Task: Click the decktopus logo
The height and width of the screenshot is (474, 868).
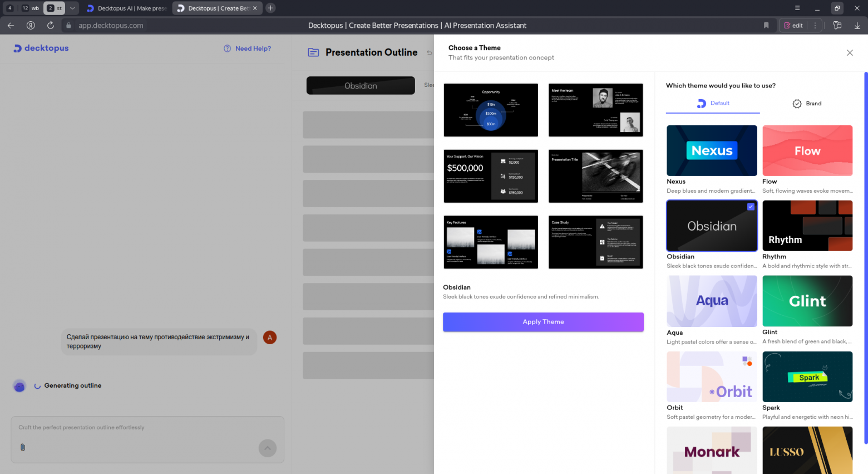Action: (x=41, y=48)
